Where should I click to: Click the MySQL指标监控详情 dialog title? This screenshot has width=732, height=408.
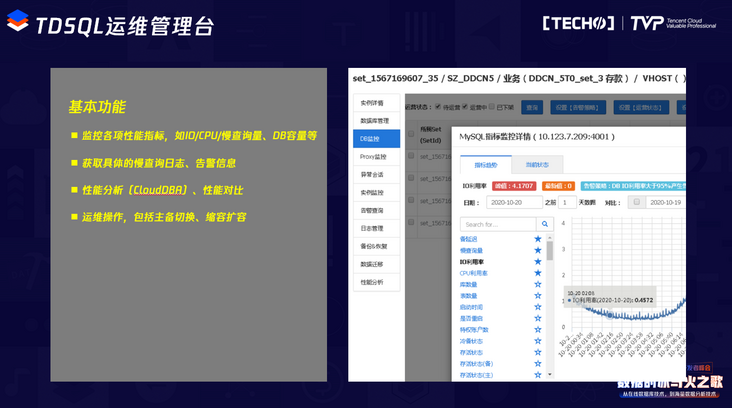coord(537,136)
